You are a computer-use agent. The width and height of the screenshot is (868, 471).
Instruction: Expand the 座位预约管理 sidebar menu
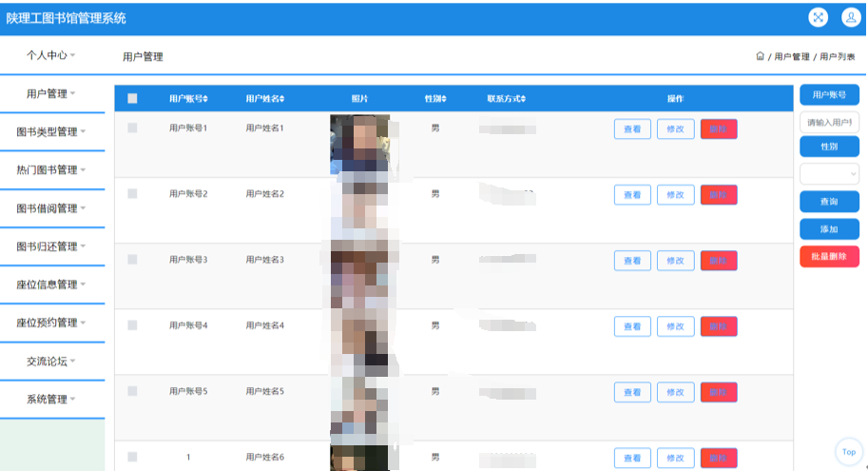coord(51,324)
